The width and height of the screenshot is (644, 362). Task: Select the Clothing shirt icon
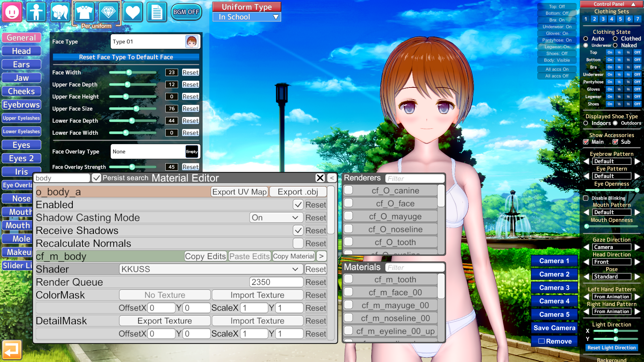click(x=84, y=12)
